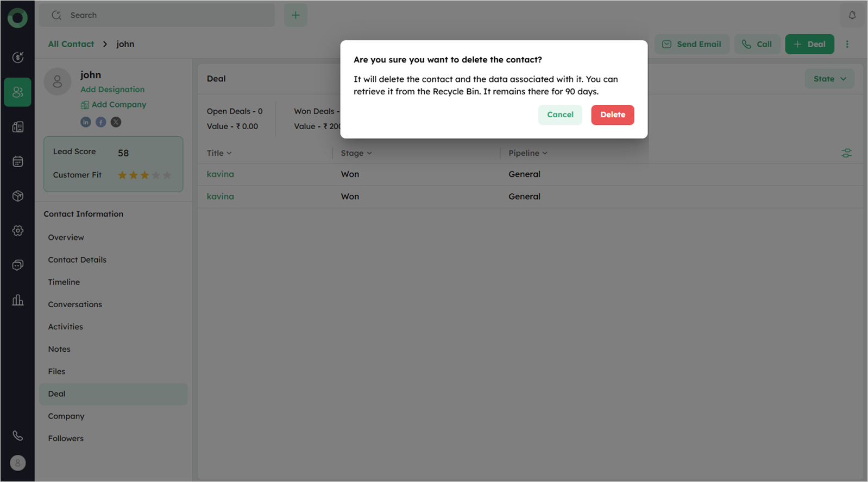The image size is (868, 482).
Task: Switch to the Timeline section
Action: [x=64, y=282]
